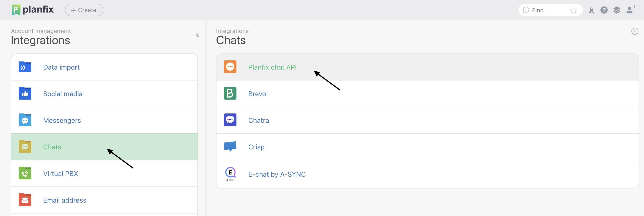Select the Virtual PBX category
Image resolution: width=644 pixels, height=216 pixels.
(61, 173)
